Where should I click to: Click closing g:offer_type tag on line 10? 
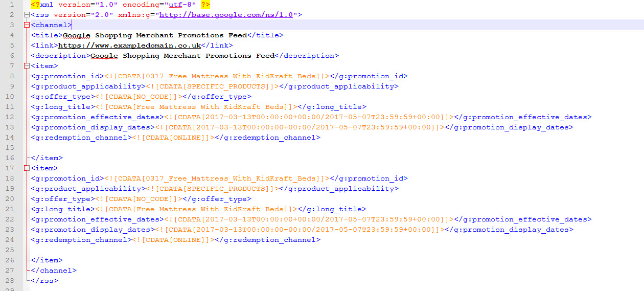click(x=217, y=97)
